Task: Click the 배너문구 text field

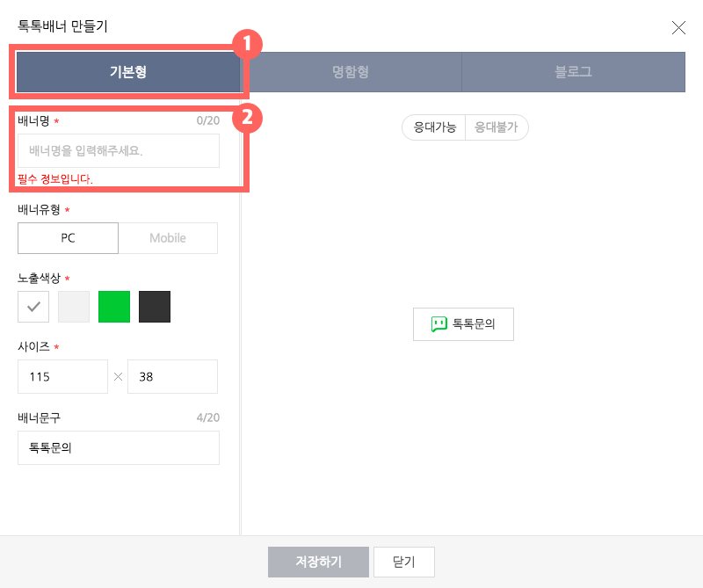Action: [119, 447]
